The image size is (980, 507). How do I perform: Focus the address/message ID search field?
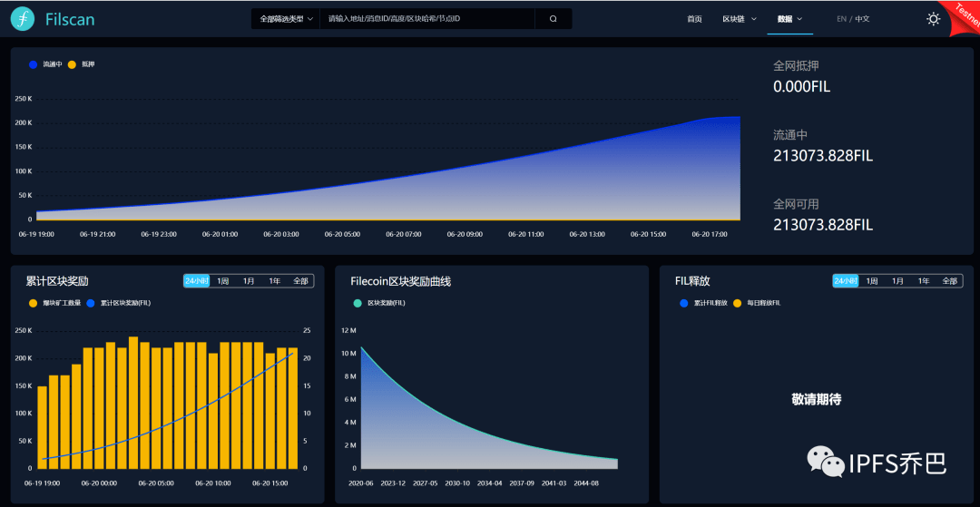(x=428, y=19)
